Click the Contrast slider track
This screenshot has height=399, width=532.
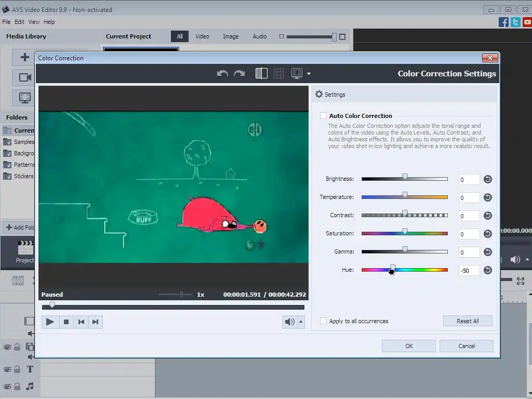[x=404, y=215]
